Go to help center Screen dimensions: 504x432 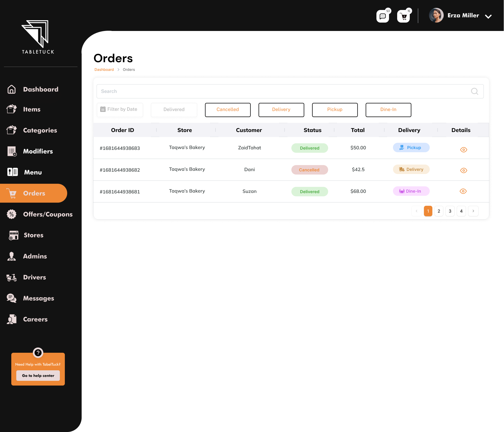point(38,376)
